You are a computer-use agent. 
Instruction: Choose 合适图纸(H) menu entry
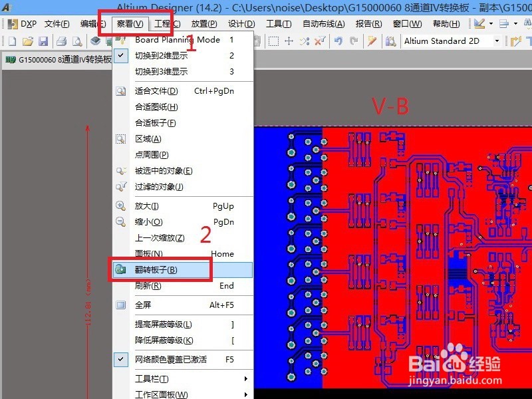point(184,107)
